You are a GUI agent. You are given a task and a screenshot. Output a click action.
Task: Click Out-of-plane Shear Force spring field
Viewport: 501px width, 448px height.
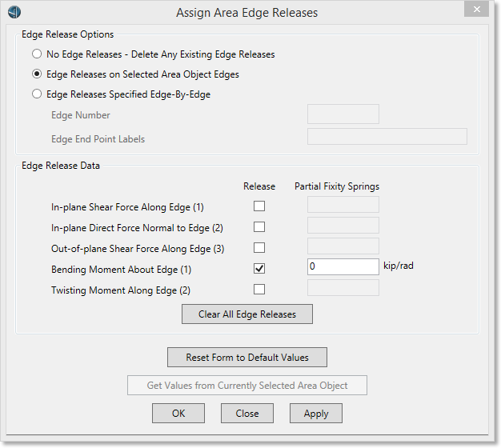coord(343,246)
